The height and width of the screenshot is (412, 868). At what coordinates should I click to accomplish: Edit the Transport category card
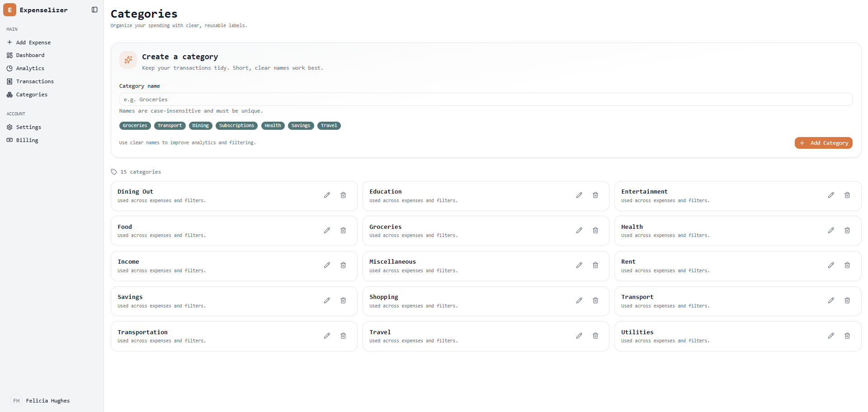pyautogui.click(x=831, y=301)
